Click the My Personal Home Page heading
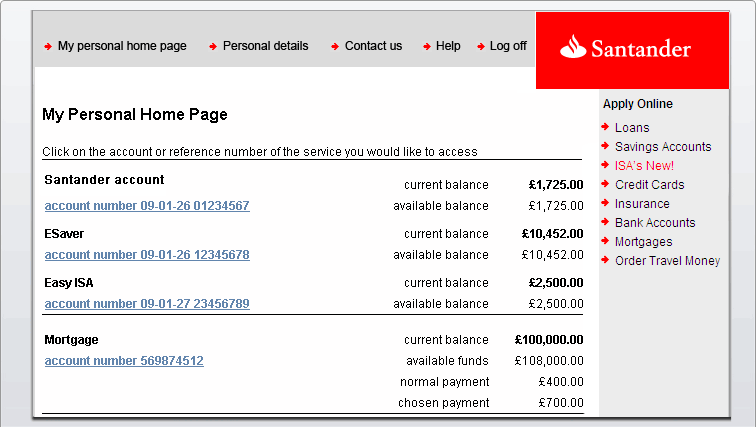 tap(135, 115)
